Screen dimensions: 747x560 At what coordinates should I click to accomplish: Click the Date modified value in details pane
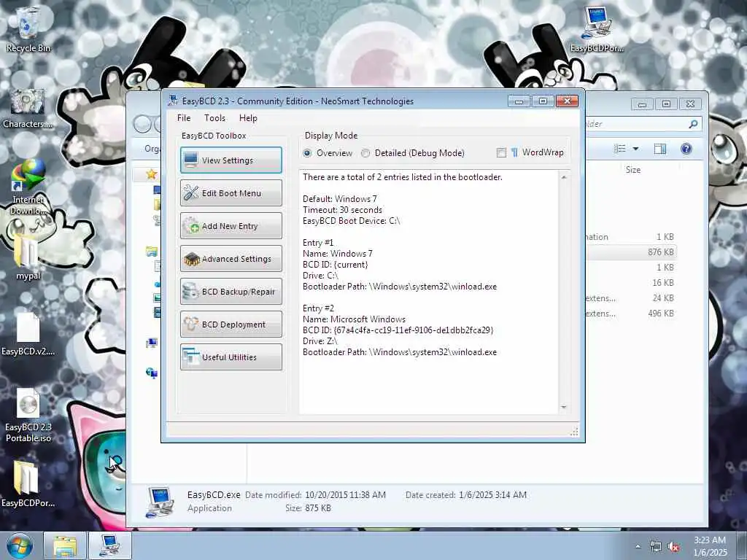coord(345,495)
